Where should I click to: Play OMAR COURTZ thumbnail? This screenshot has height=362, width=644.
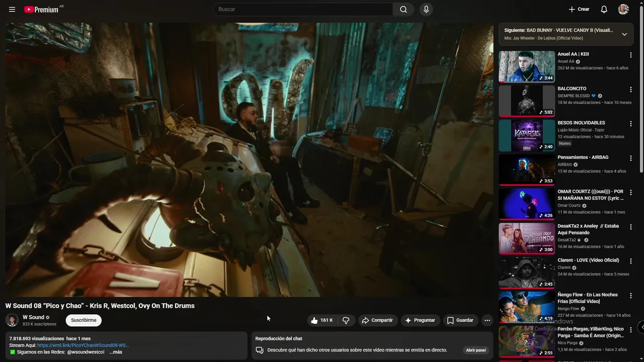[527, 204]
